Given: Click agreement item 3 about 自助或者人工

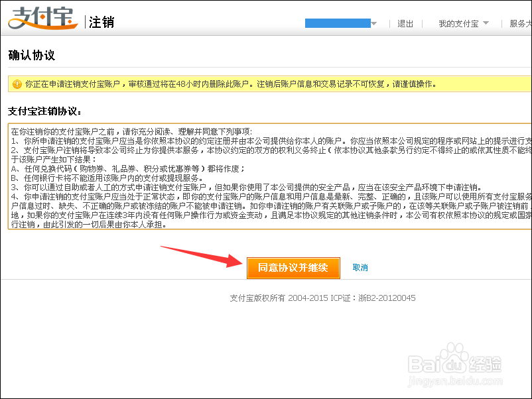Looking at the screenshot, I should point(246,188).
